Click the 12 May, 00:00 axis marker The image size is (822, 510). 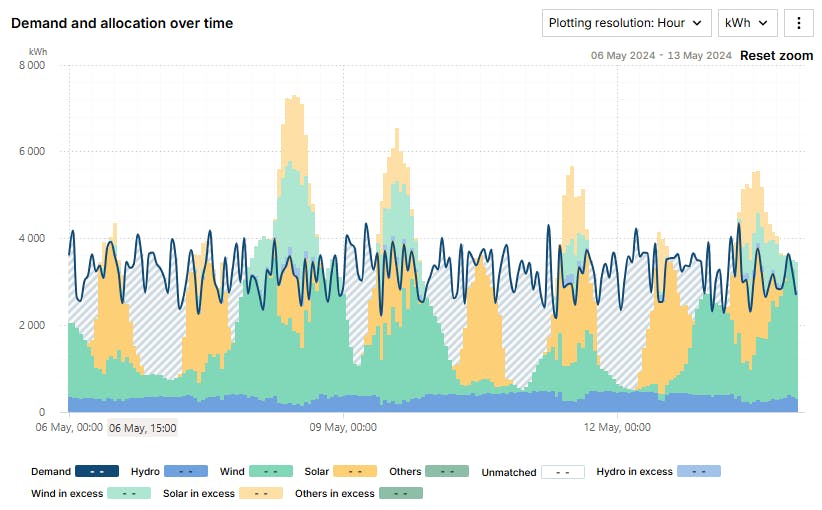[616, 427]
